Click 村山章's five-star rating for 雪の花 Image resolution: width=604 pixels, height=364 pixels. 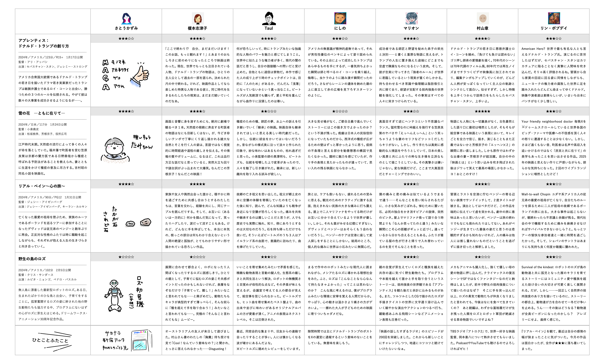pos(482,111)
